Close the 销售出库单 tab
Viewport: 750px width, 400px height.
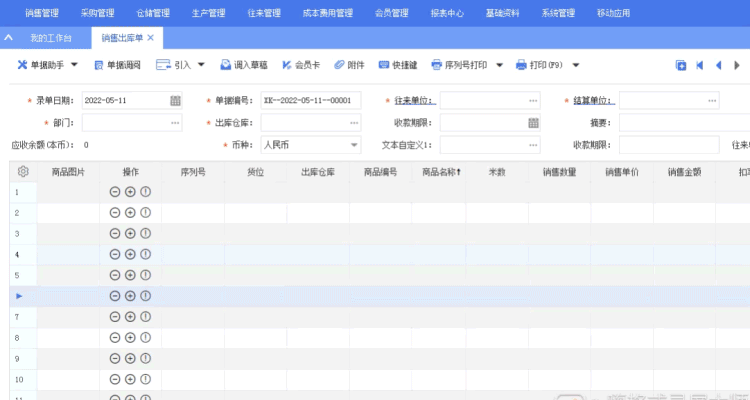click(x=150, y=38)
